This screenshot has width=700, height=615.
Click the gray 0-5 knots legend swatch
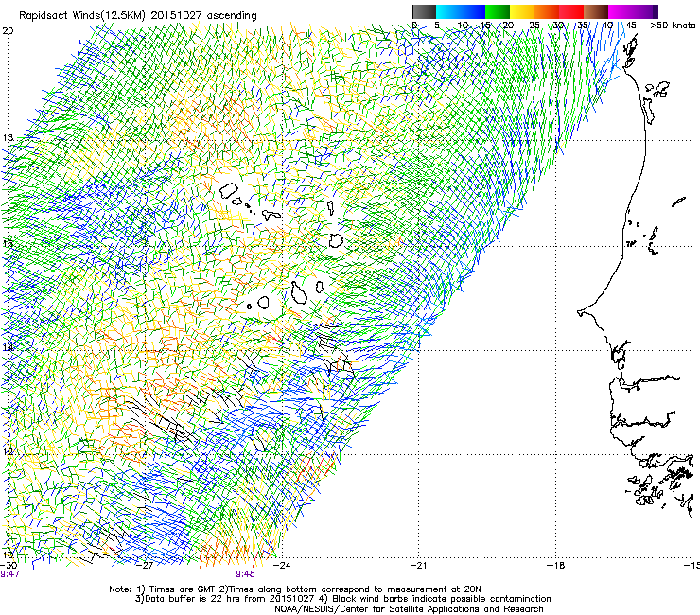424,11
